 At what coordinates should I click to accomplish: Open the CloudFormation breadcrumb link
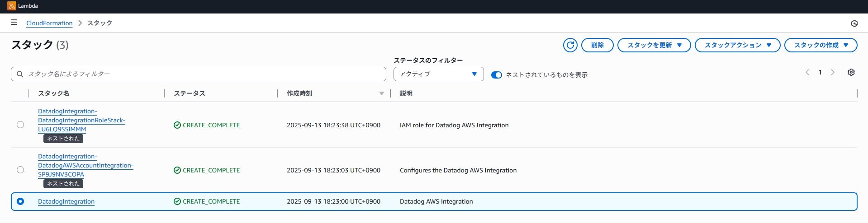pyautogui.click(x=49, y=23)
